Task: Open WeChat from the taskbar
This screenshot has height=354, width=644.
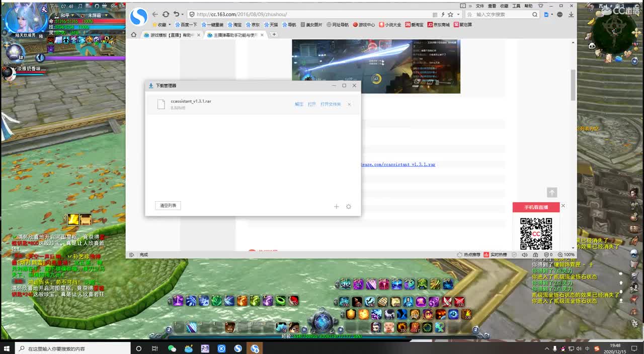Action: 172,348
